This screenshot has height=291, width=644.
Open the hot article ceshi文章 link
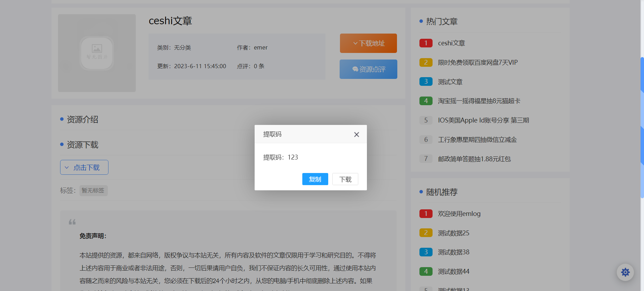451,43
